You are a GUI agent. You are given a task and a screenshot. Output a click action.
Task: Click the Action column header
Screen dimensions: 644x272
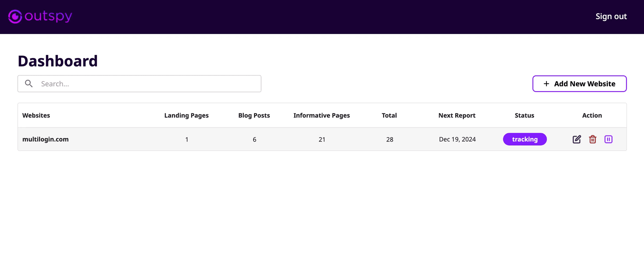592,115
